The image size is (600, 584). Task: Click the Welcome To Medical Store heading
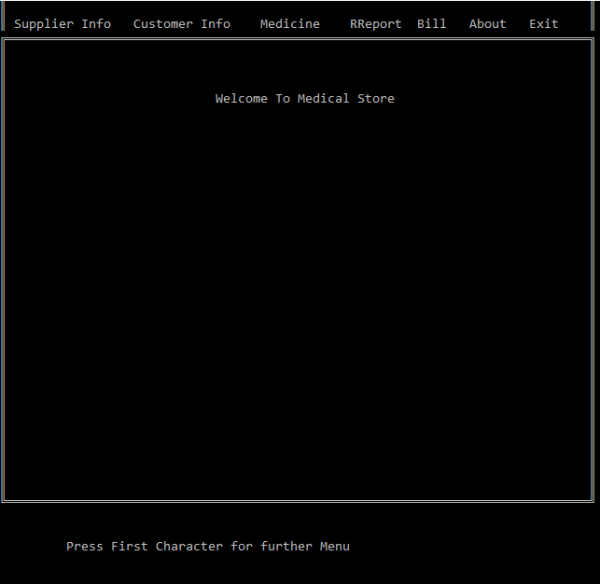click(x=304, y=99)
